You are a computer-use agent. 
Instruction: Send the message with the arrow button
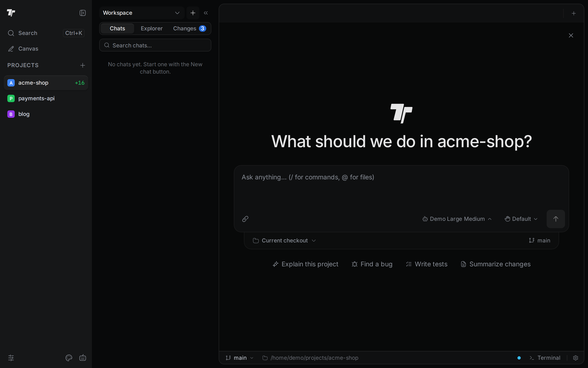[x=556, y=219]
